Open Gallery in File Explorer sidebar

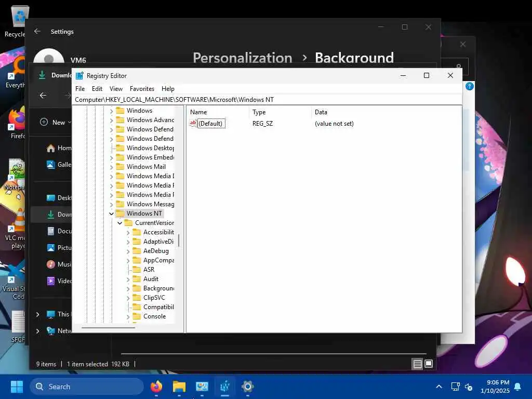pyautogui.click(x=59, y=165)
